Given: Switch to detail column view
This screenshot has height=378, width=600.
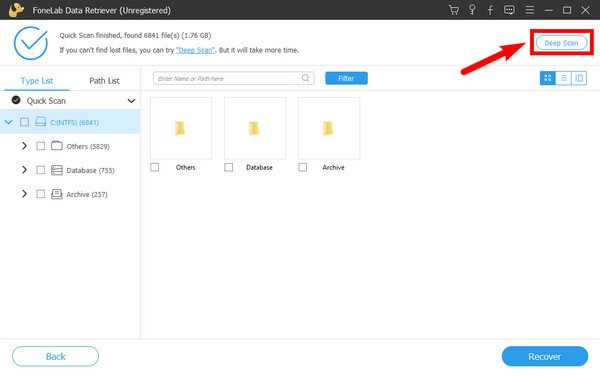Looking at the screenshot, I should click(x=579, y=78).
